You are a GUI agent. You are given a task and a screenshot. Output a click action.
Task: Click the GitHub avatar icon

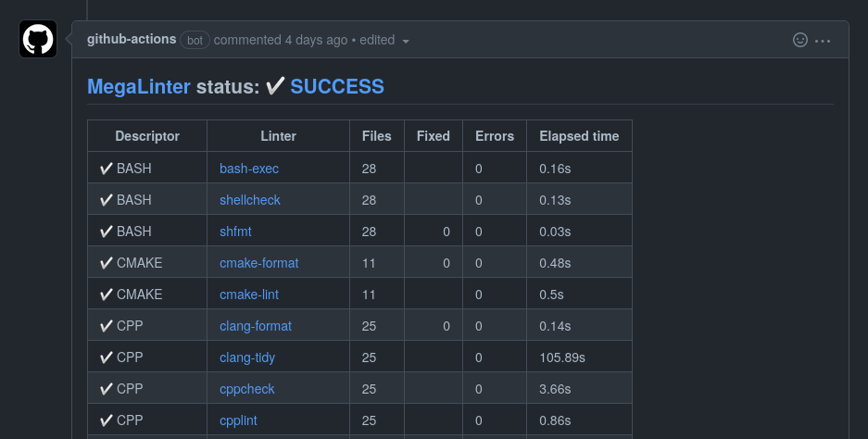point(38,39)
